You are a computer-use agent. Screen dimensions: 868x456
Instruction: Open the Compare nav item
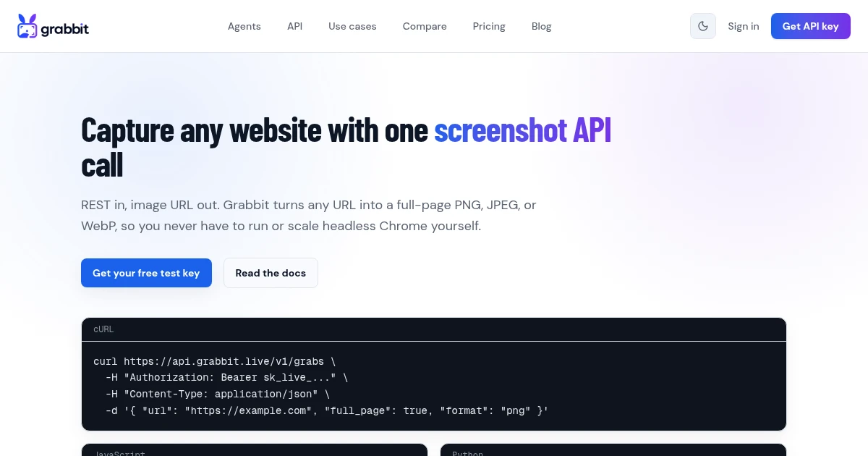(425, 26)
